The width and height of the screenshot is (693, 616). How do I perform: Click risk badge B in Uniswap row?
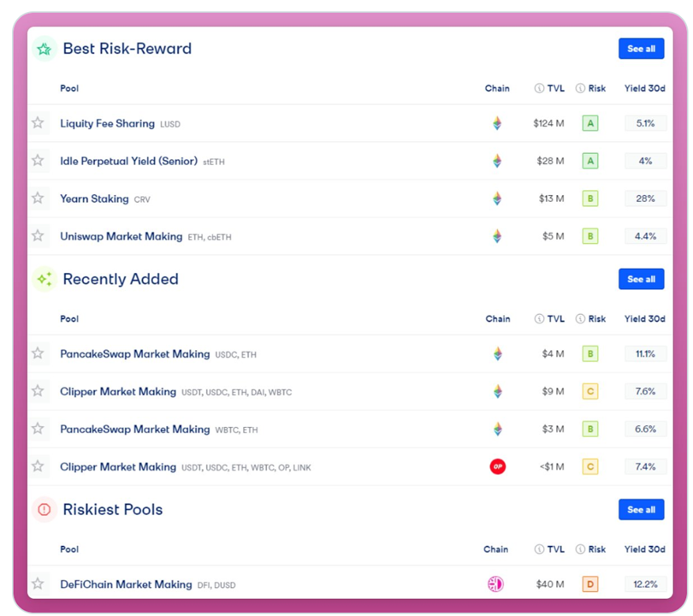(x=590, y=236)
